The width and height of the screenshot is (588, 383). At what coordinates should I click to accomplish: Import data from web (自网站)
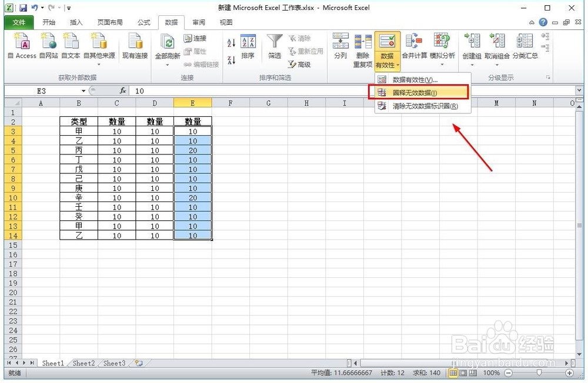click(x=48, y=46)
